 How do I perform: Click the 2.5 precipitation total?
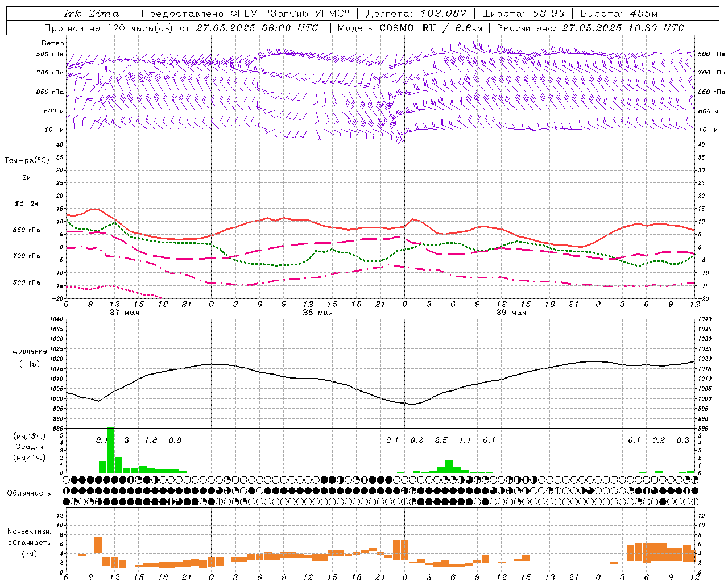441,440
